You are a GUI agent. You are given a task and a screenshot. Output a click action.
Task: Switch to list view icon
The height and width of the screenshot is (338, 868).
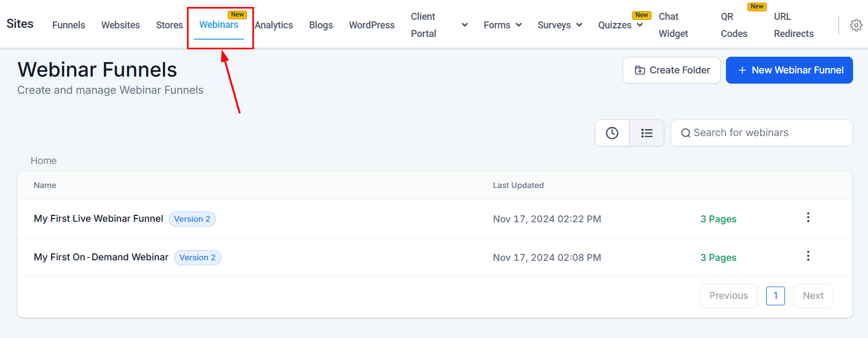(x=647, y=133)
